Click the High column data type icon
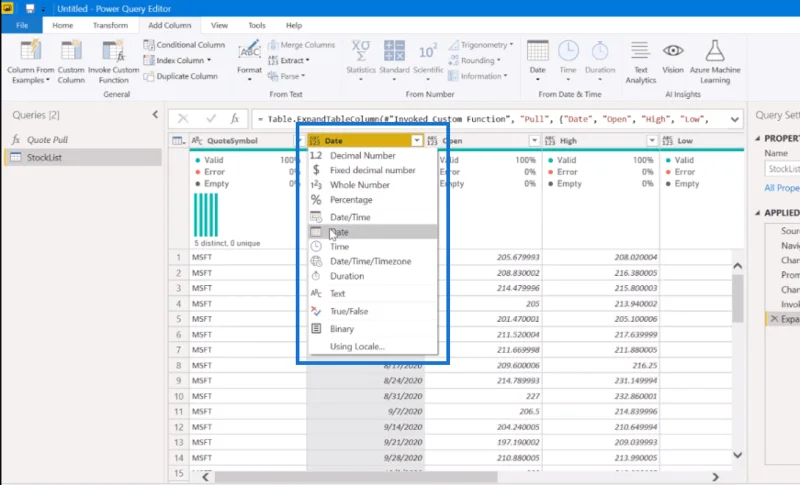Screen dimensions: 800x485 549,141
